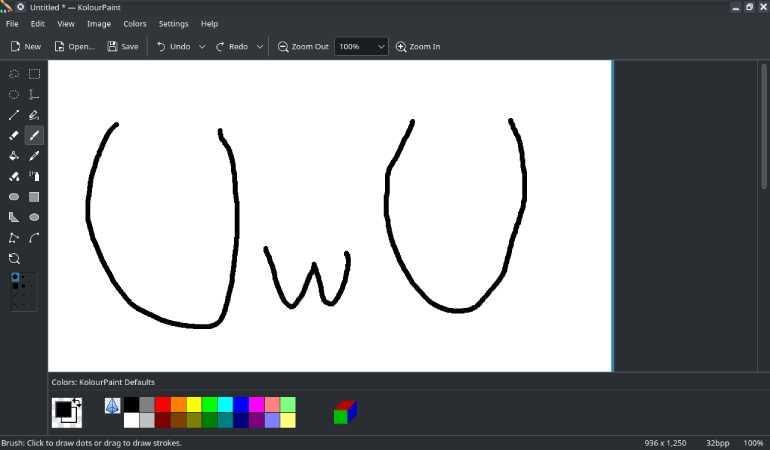This screenshot has width=770, height=450.
Task: Choose the Spraycan tool
Action: pos(34,176)
